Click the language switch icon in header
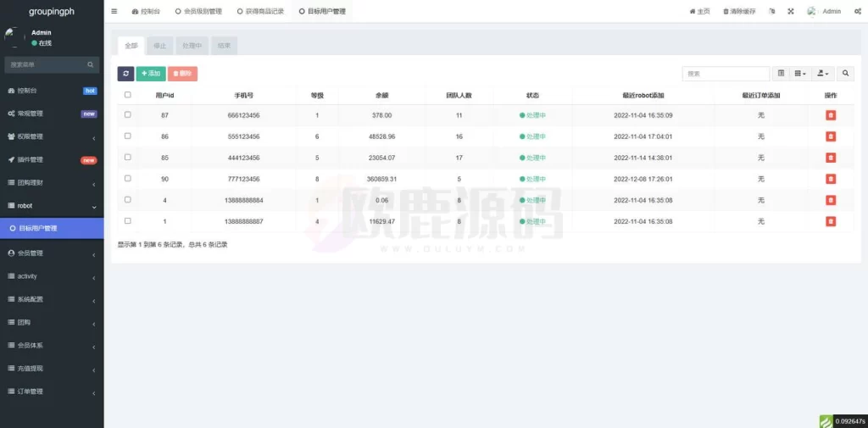Viewport: 868px width, 428px height. tap(772, 11)
